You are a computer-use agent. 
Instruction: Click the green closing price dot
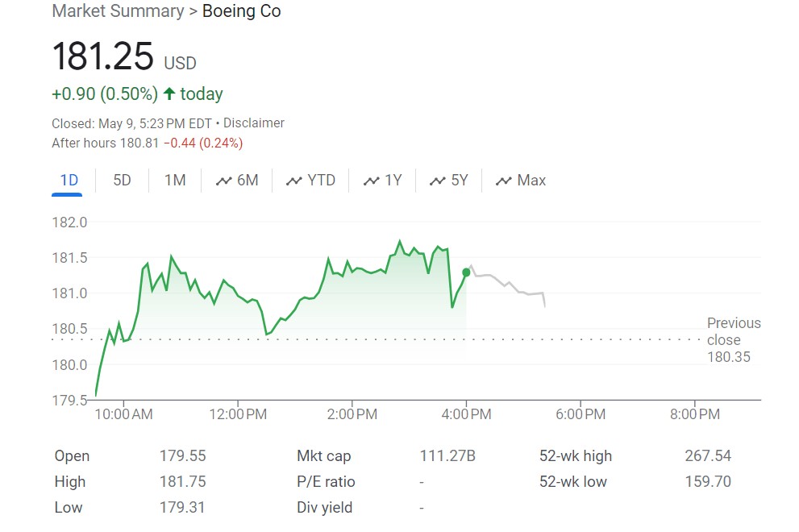tap(466, 272)
